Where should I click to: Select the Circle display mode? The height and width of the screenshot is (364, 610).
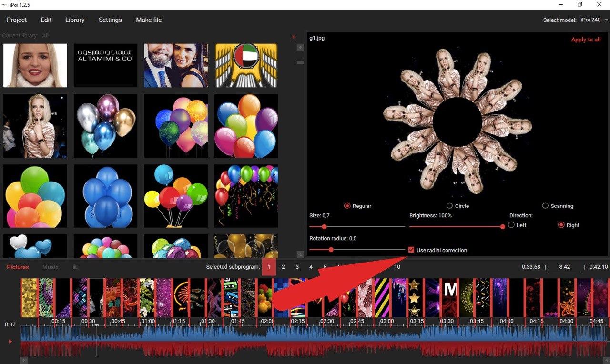(x=449, y=206)
